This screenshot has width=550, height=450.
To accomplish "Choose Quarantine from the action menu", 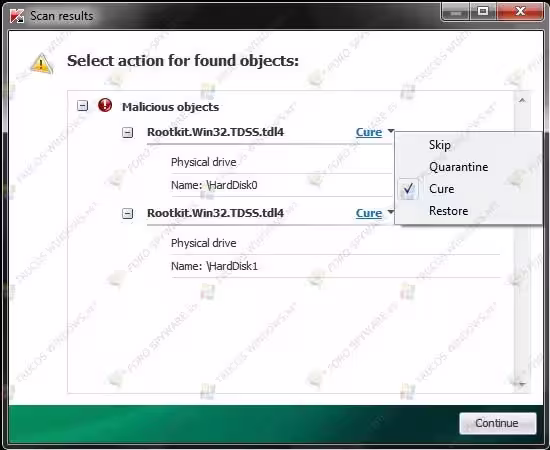I will [x=468, y=167].
